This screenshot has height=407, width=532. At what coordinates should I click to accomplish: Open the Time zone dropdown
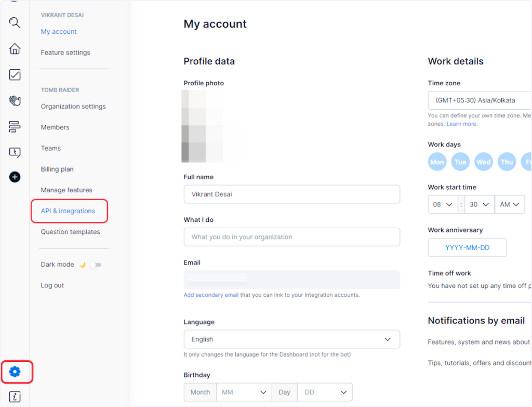tap(479, 100)
